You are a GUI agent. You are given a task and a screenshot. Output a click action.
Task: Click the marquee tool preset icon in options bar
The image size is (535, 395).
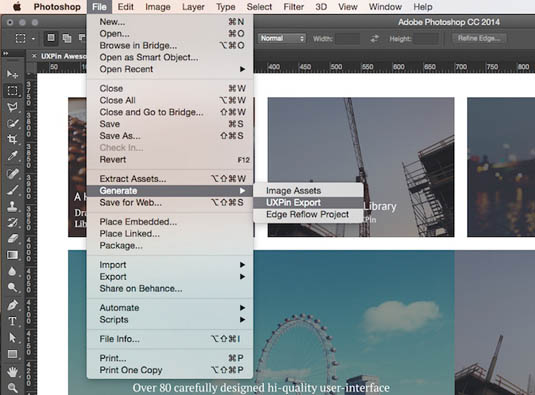click(20, 38)
